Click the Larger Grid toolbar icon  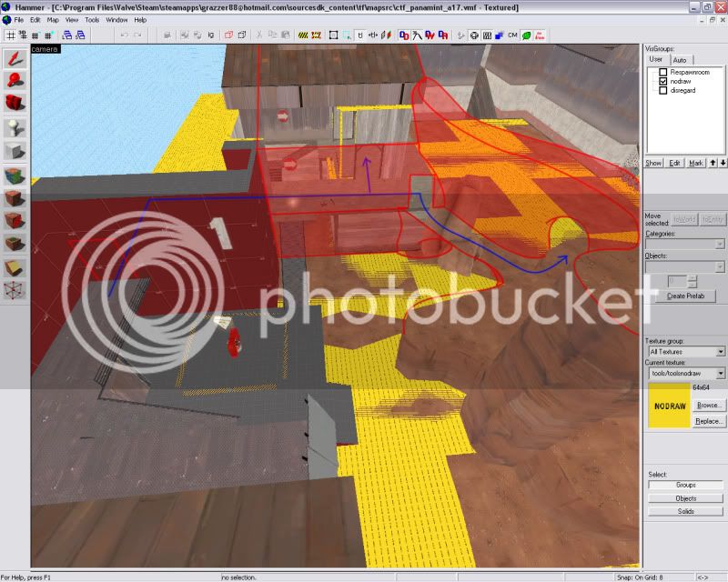(48, 35)
